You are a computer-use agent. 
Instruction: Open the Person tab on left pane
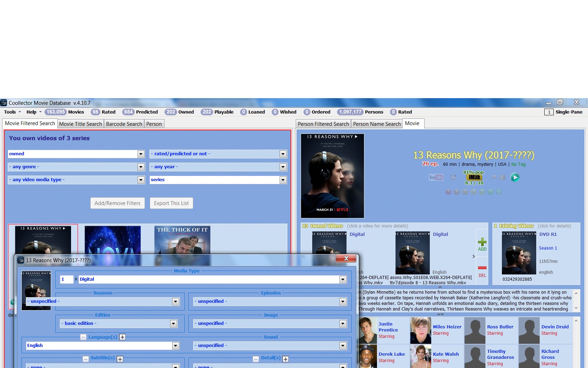pos(154,124)
